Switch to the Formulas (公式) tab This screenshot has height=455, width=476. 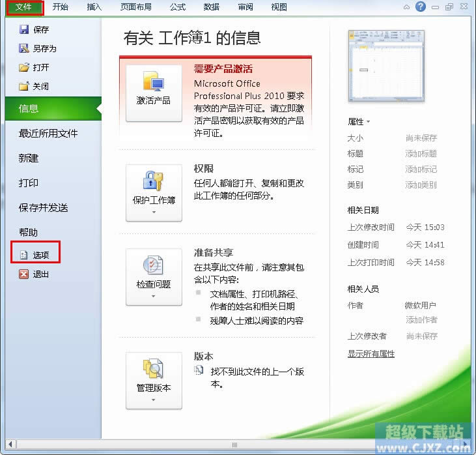coord(178,7)
